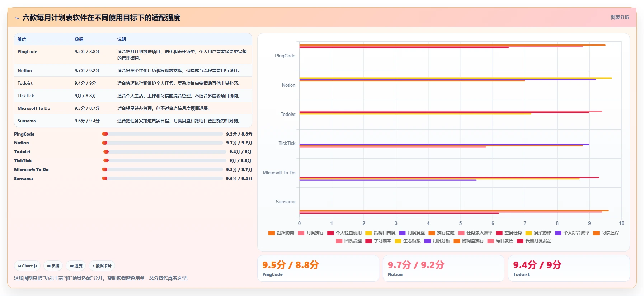The width and height of the screenshot is (644, 296).
Task: Toggle 时间盒执行 legend entry
Action: 469,241
